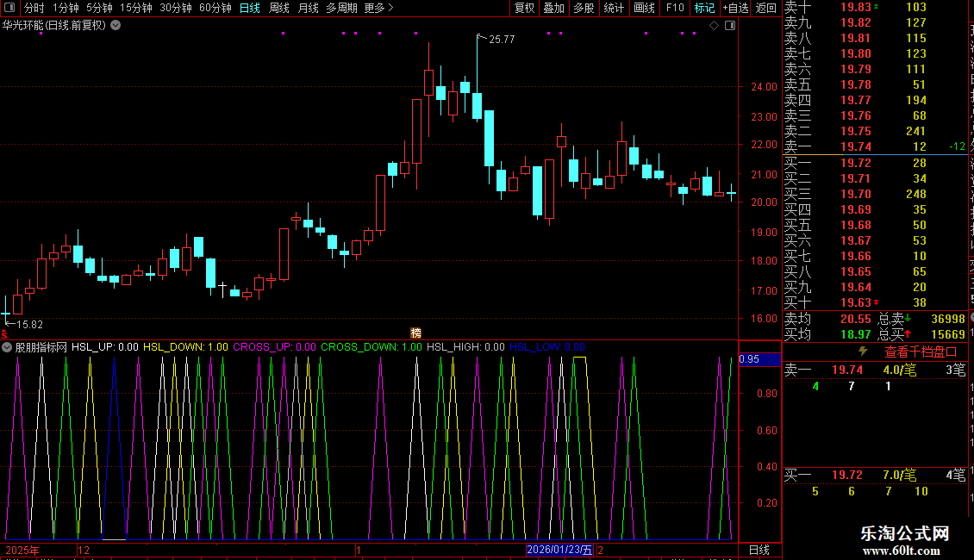Image resolution: width=974 pixels, height=560 pixels.
Task: Toggle the chart side-panel layout icon
Action: (730, 26)
